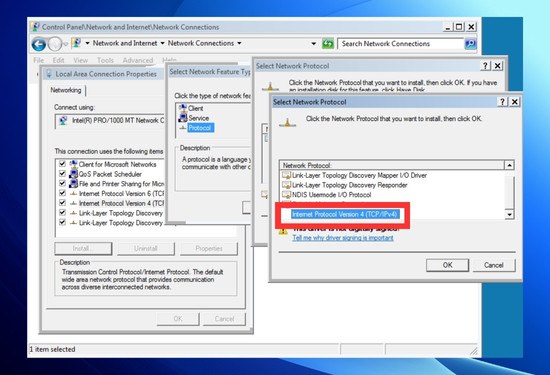
Task: Click the QoS Packet Scheduler icon
Action: (x=73, y=174)
